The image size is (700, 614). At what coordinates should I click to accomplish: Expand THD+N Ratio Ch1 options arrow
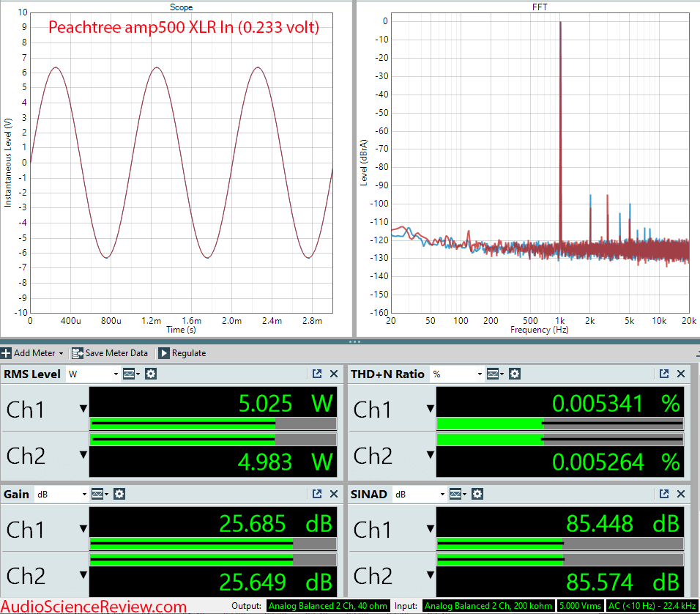pos(431,408)
